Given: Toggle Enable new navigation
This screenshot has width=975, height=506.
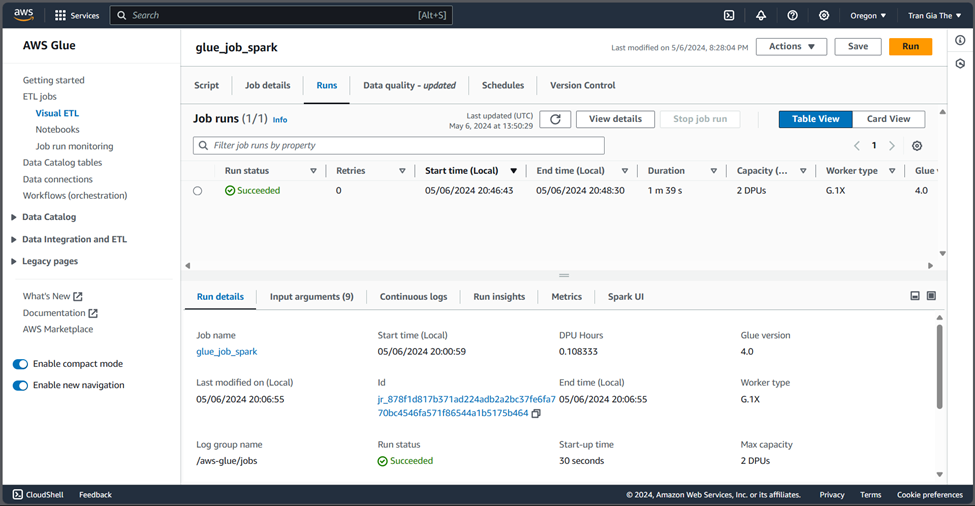Looking at the screenshot, I should (x=21, y=385).
